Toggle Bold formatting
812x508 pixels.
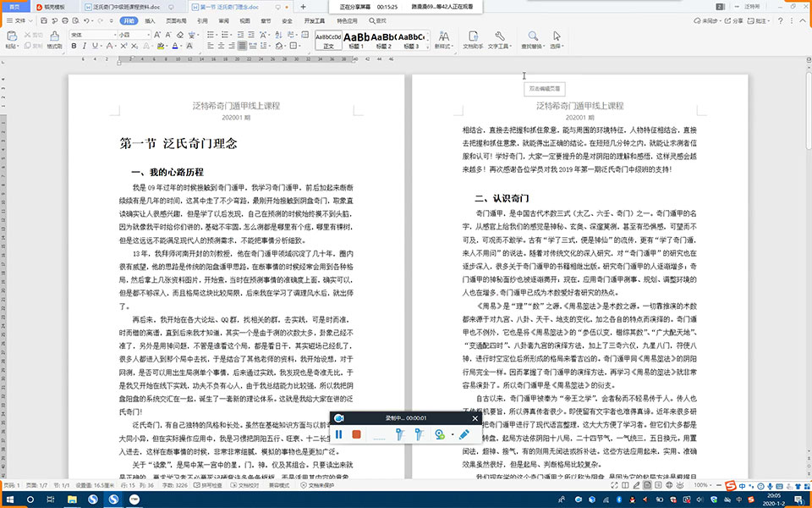point(74,46)
